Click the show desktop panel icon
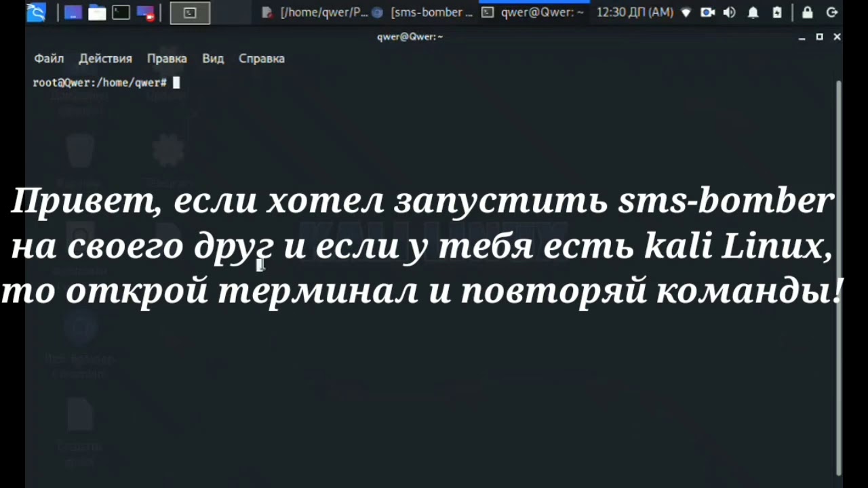 pyautogui.click(x=73, y=12)
